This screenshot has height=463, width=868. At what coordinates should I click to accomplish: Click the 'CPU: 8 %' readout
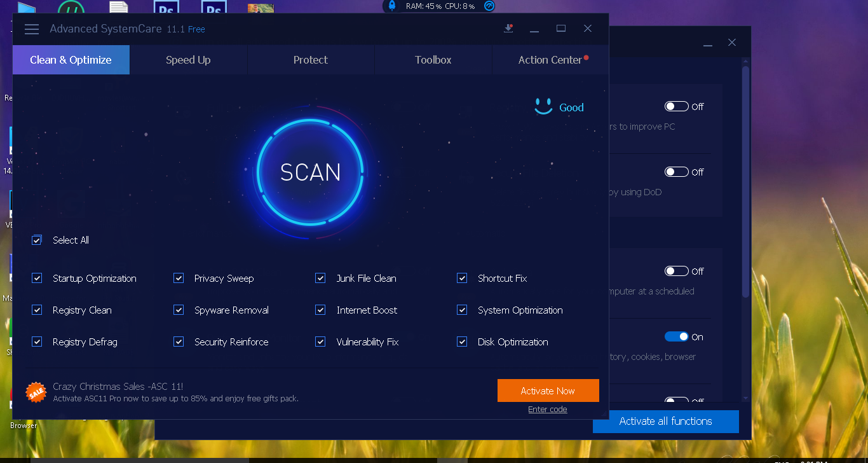tap(460, 6)
